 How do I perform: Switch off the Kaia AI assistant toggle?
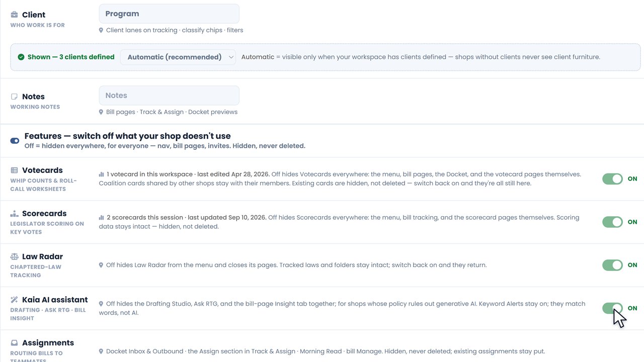point(612,308)
